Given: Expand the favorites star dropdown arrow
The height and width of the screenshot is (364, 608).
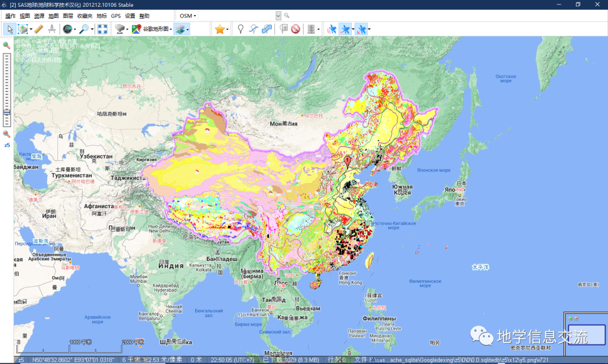Looking at the screenshot, I should (x=227, y=29).
